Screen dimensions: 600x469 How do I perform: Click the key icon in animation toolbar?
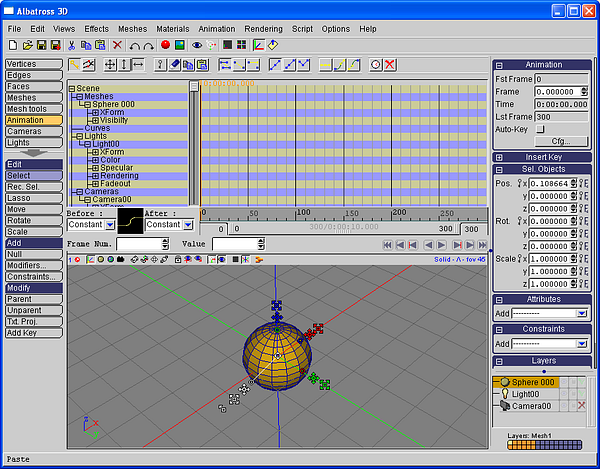pos(160,65)
